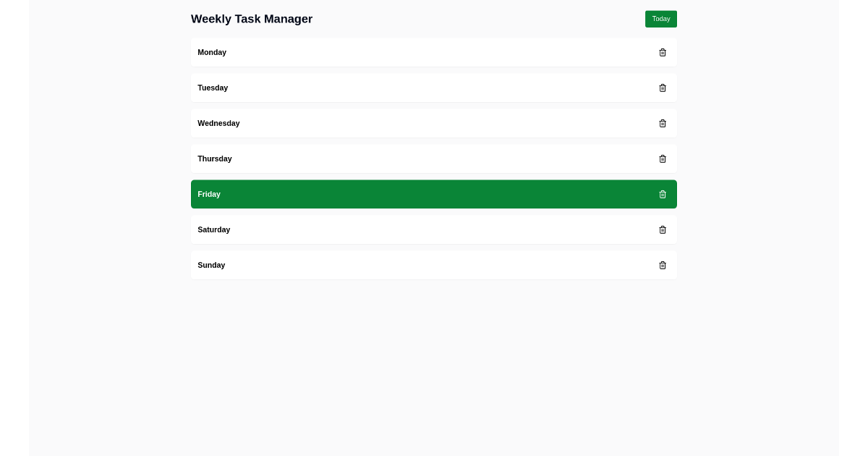Click the delete icon on the highlighted day
The height and width of the screenshot is (456, 868).
click(x=663, y=194)
